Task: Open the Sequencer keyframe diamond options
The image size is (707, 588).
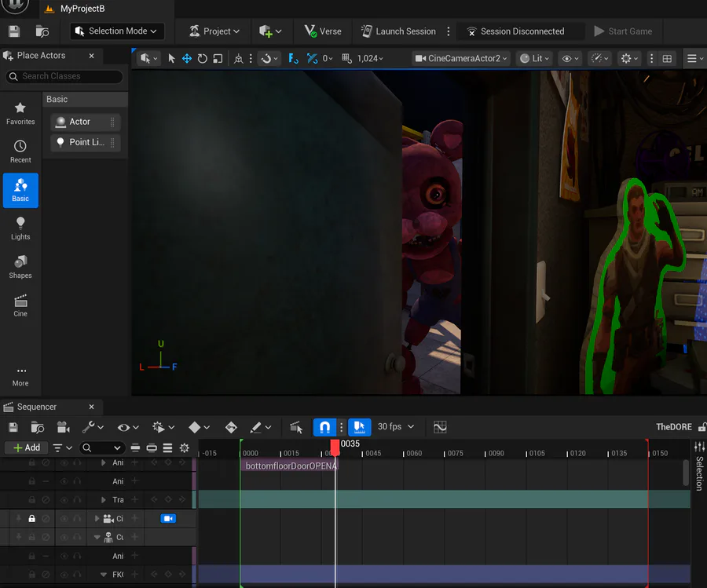Action: point(199,427)
